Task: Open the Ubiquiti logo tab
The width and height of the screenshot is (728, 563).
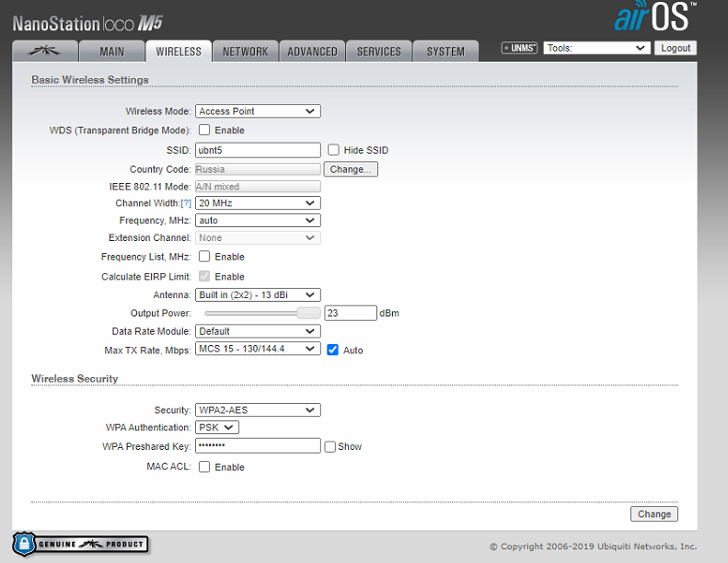Action: 45,51
